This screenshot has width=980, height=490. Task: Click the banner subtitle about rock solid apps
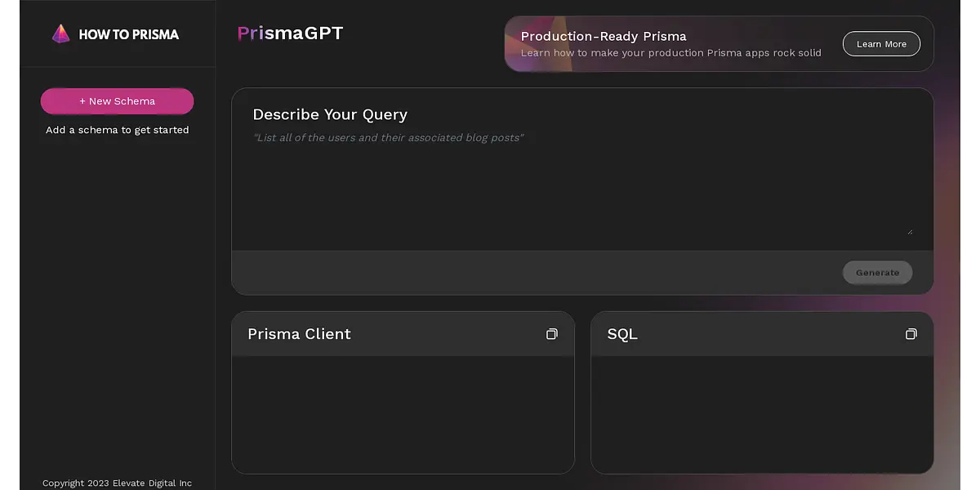670,53
